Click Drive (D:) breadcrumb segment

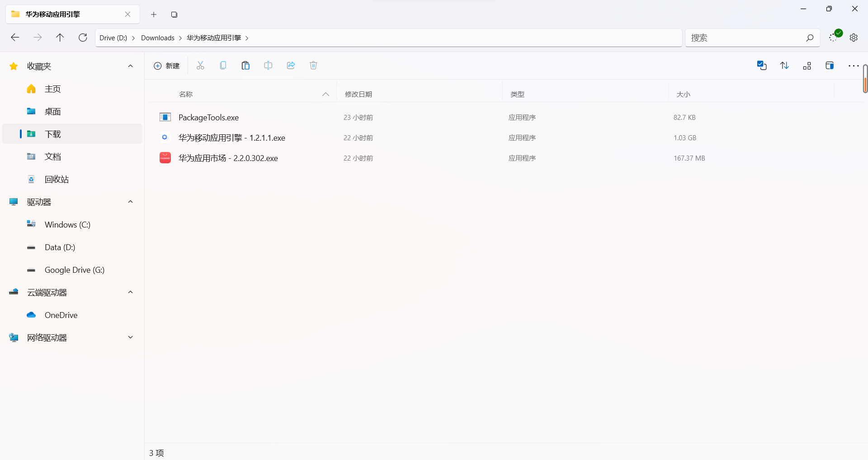tap(113, 38)
